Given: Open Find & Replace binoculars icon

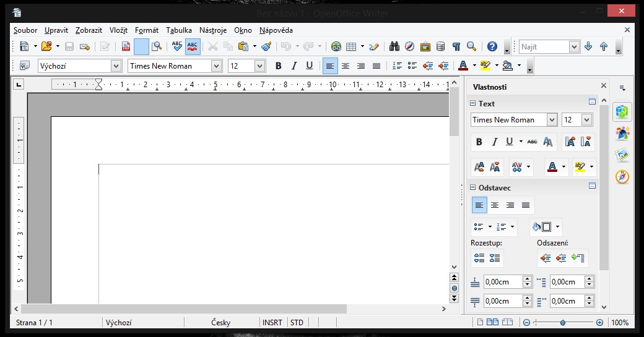Looking at the screenshot, I should [x=394, y=47].
